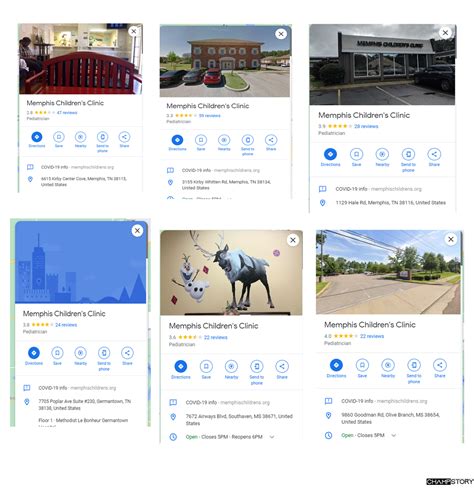Viewport: 474px width, 488px height.
Task: Share the Hale Rd clinic
Action: 434,154
